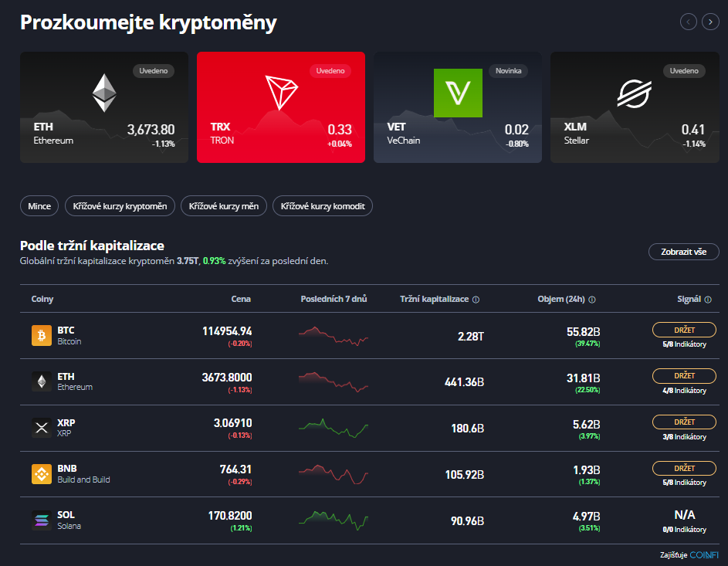This screenshot has width=728, height=566.
Task: Open the VeChain VET card
Action: coord(458,107)
